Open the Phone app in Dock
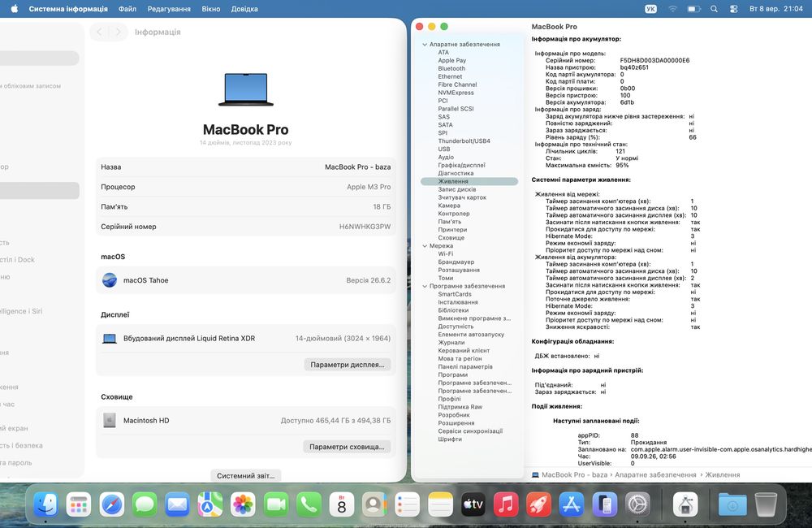The image size is (812, 528). point(309,504)
